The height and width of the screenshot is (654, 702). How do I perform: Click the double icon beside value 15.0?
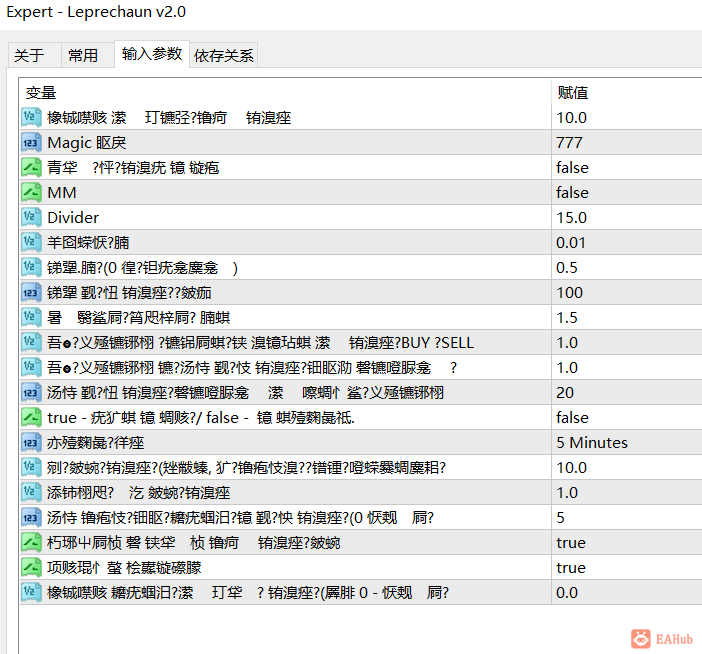coord(31,218)
